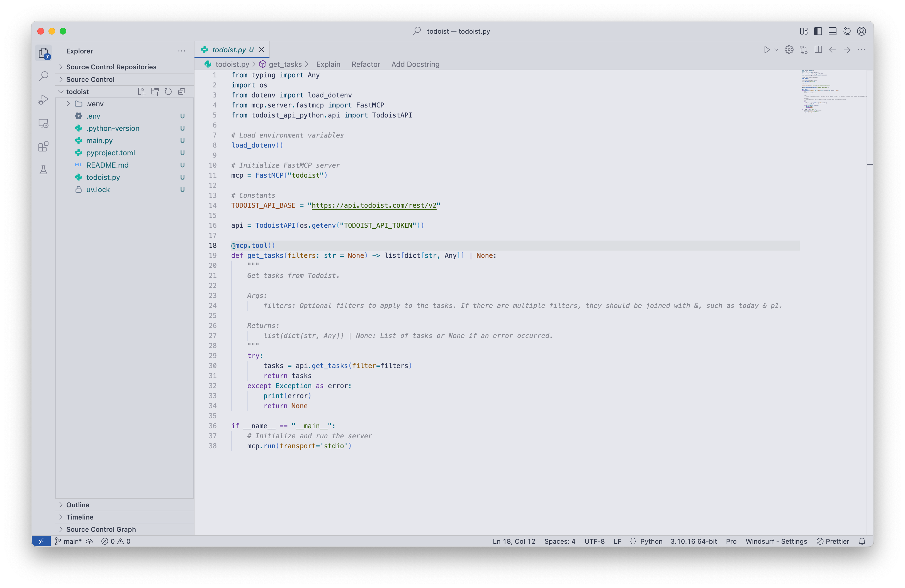Toggle bottom panel visibility

pyautogui.click(x=832, y=31)
